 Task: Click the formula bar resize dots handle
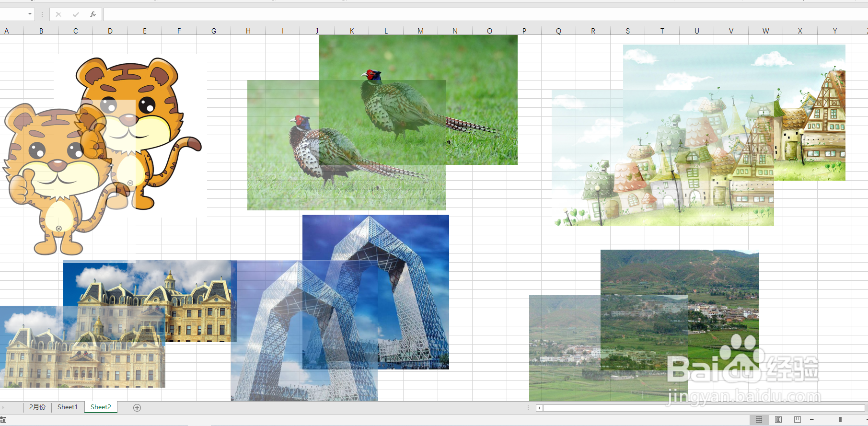point(42,14)
